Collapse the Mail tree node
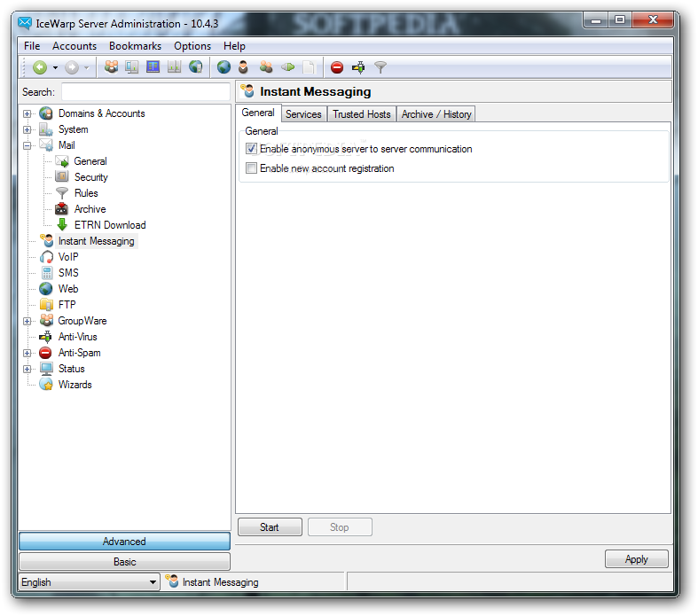Image resolution: width=698 pixels, height=616 pixels. coord(27,145)
